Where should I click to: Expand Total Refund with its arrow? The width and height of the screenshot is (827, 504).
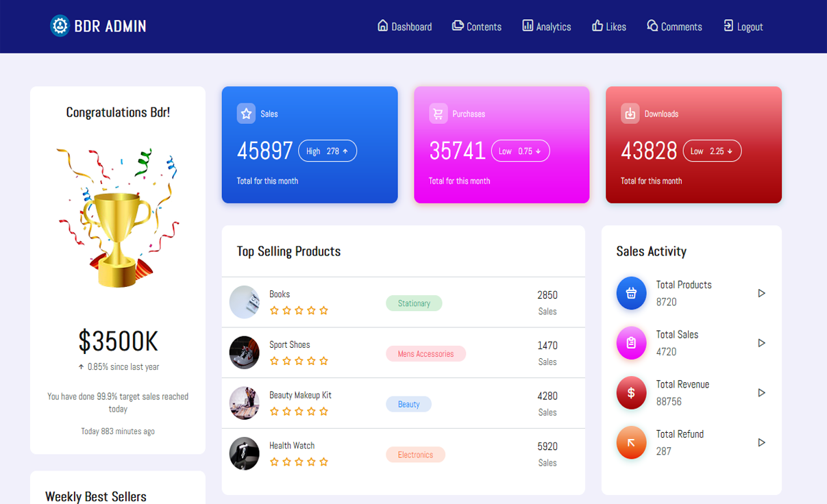tap(761, 443)
